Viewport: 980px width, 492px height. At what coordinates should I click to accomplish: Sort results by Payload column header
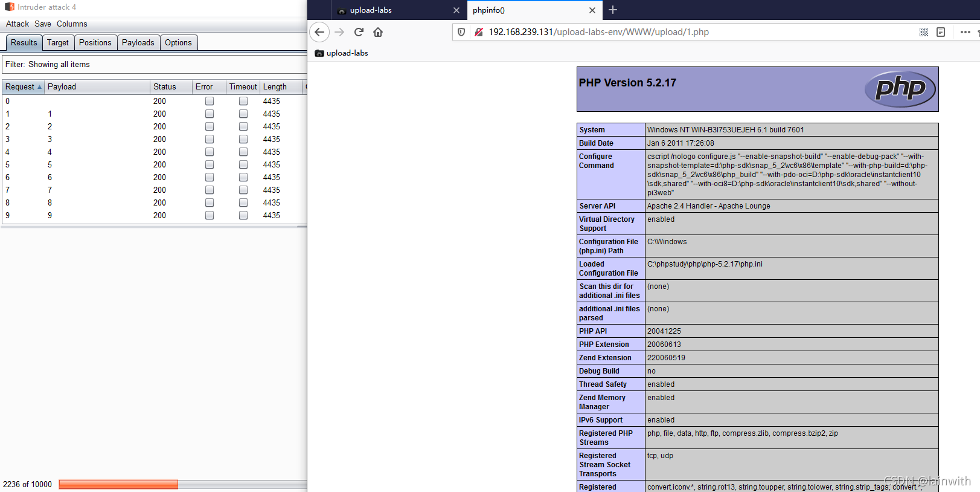[x=97, y=87]
